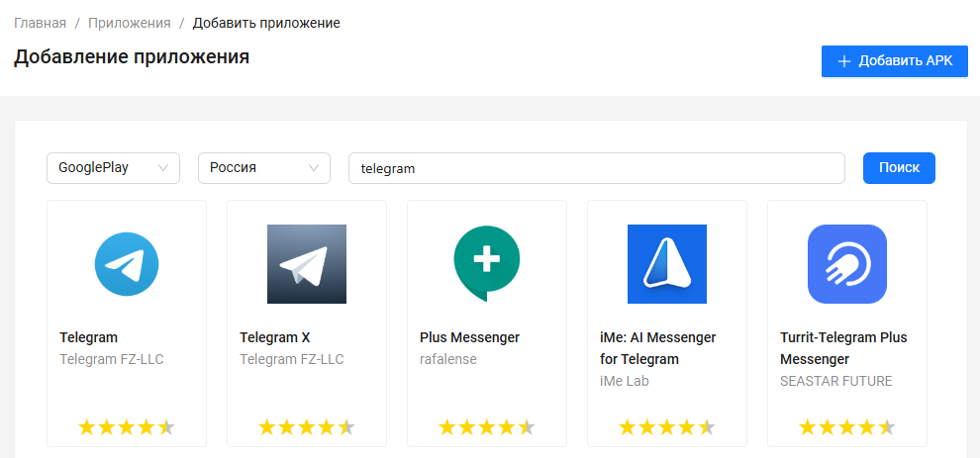Click the chevron arrow in GooglePlay selector
This screenshot has width=980, height=458.
tap(164, 168)
